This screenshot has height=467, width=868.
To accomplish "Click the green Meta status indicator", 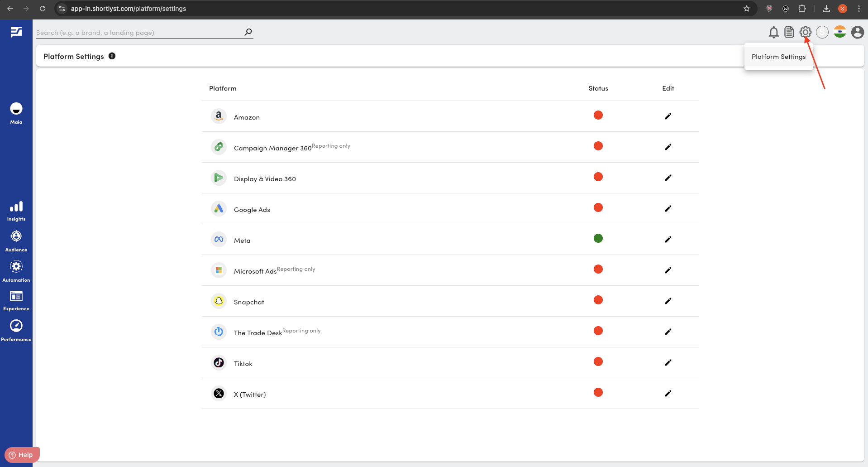I will pos(598,238).
